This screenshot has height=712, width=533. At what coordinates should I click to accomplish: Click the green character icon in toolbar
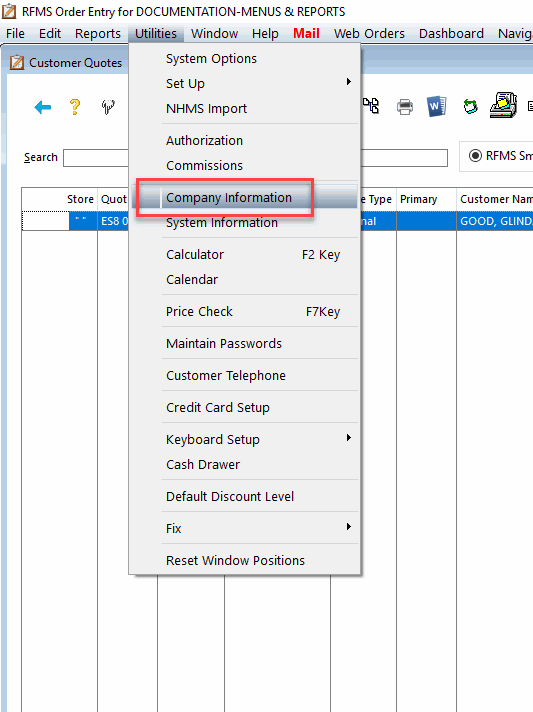(x=470, y=107)
